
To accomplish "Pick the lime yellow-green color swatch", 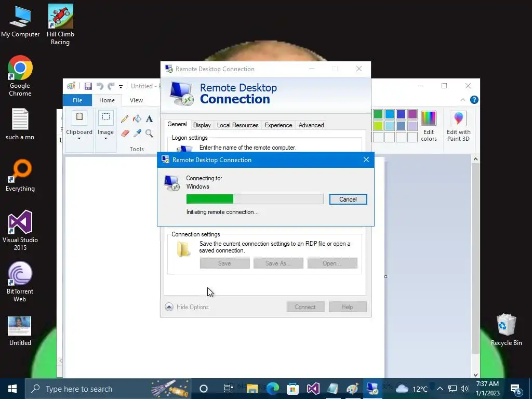I will tap(378, 126).
